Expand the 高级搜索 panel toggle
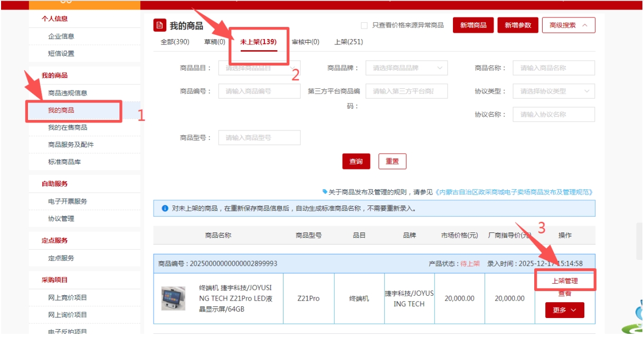The height and width of the screenshot is (337, 644). pyautogui.click(x=568, y=25)
